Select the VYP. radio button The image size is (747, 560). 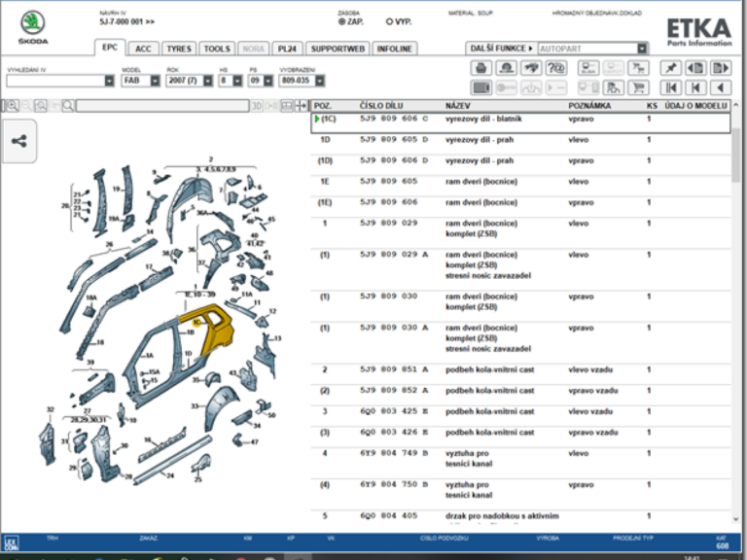point(389,20)
